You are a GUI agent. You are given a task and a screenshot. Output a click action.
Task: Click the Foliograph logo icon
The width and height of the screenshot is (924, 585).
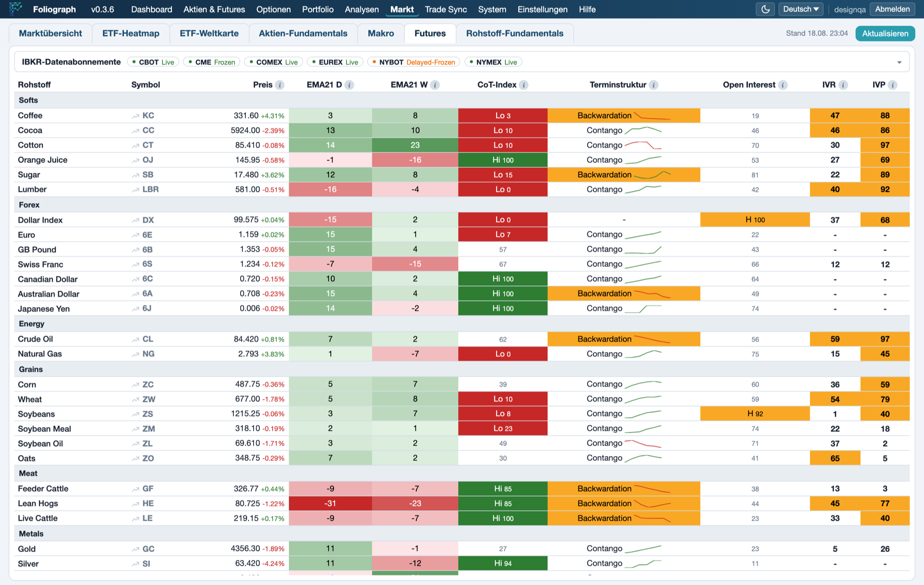(x=16, y=9)
